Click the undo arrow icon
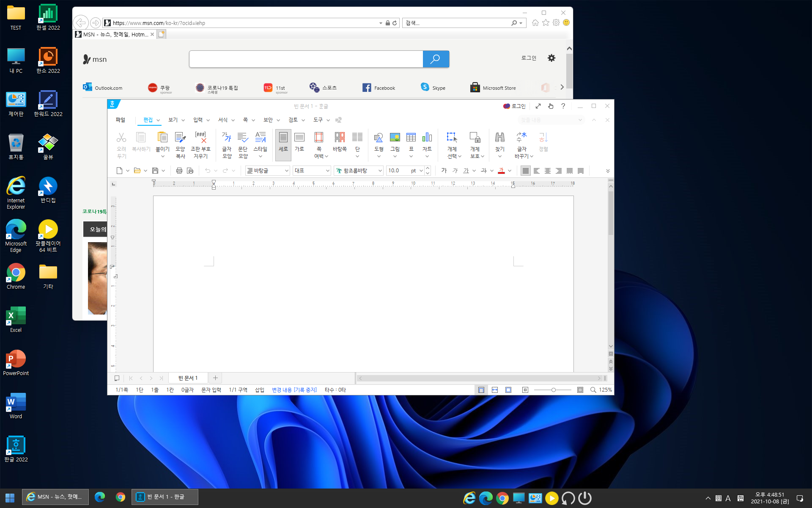The image size is (812, 508). point(208,171)
